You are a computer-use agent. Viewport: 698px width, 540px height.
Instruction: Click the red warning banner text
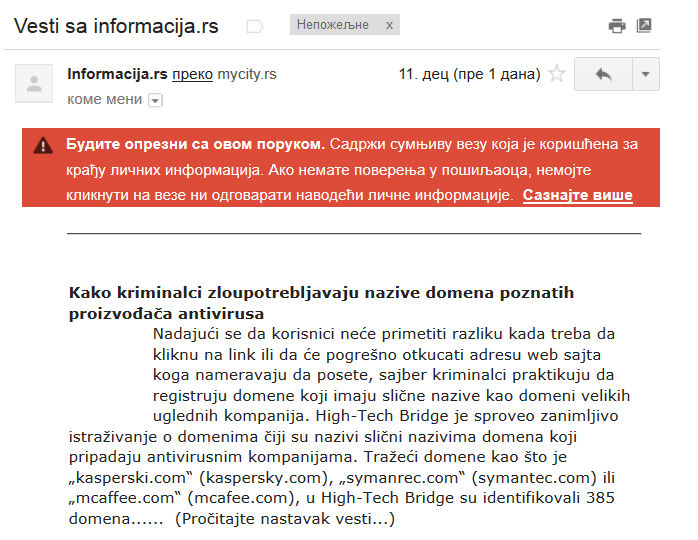tap(352, 170)
